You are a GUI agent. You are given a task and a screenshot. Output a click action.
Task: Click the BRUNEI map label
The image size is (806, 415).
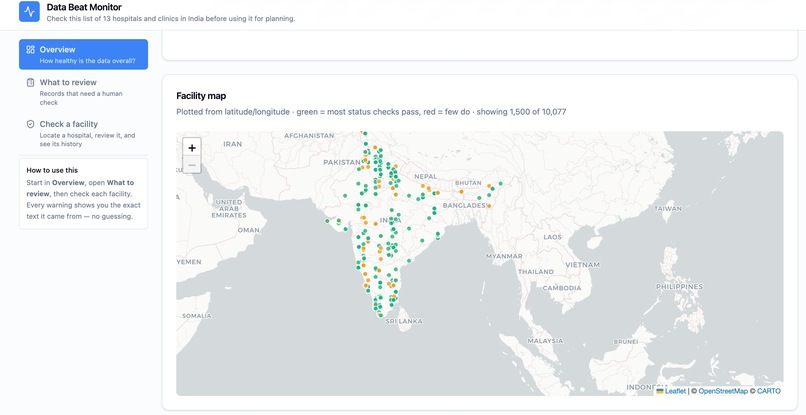click(x=626, y=341)
